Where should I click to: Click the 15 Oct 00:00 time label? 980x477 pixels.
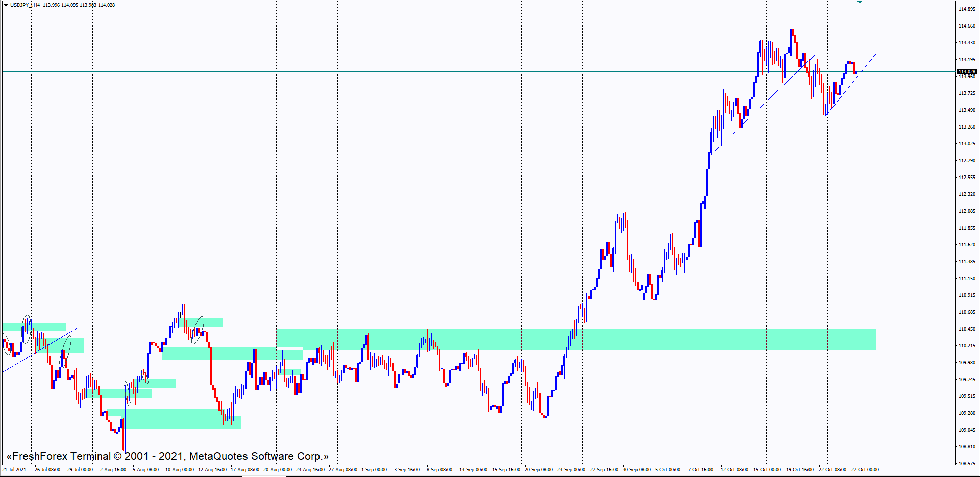coord(767,470)
